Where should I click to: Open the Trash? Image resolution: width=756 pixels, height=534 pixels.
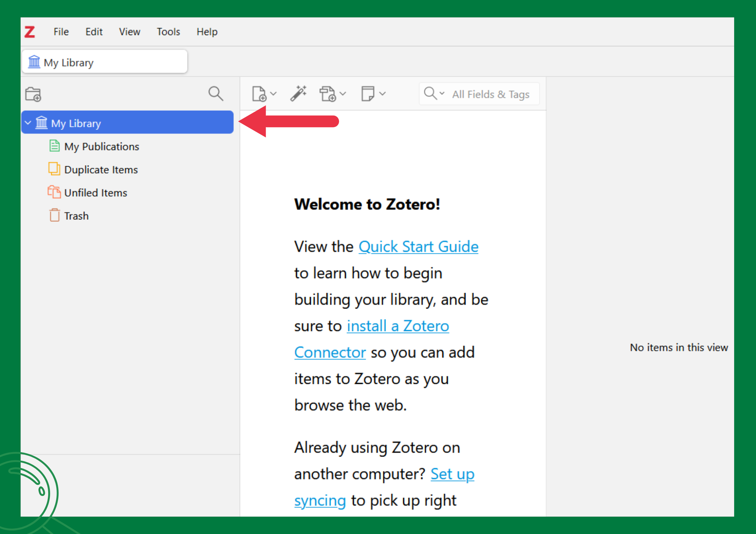pyautogui.click(x=76, y=216)
